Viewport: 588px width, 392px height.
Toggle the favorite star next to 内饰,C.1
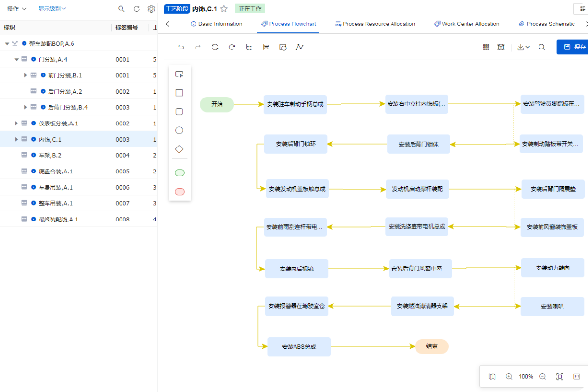(224, 9)
